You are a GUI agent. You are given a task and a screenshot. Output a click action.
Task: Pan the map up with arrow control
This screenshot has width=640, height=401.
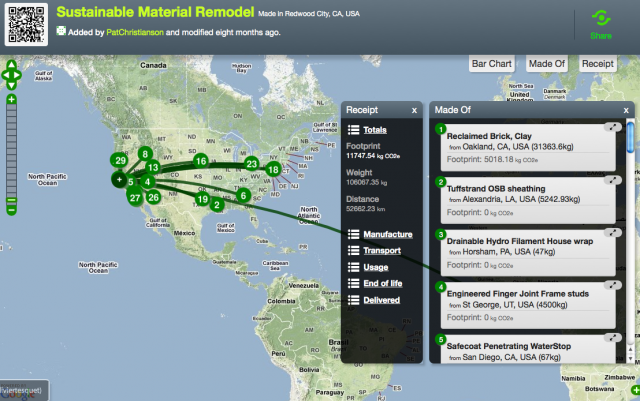point(11,63)
